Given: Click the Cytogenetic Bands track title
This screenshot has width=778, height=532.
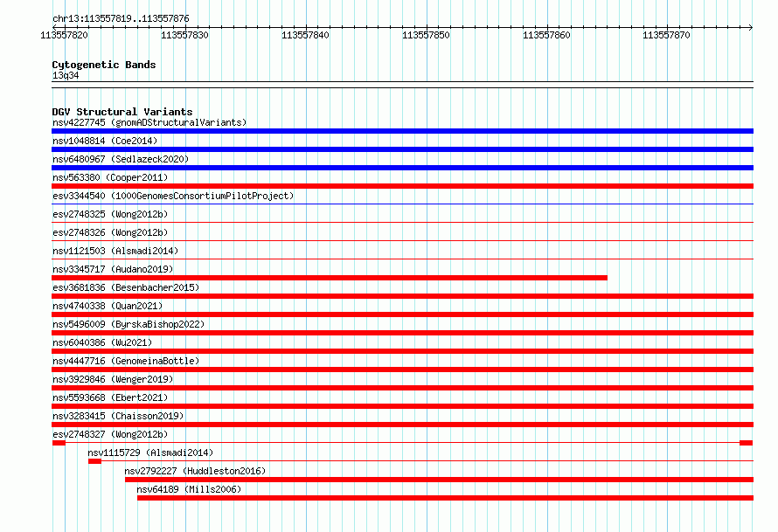Looking at the screenshot, I should pos(104,65).
